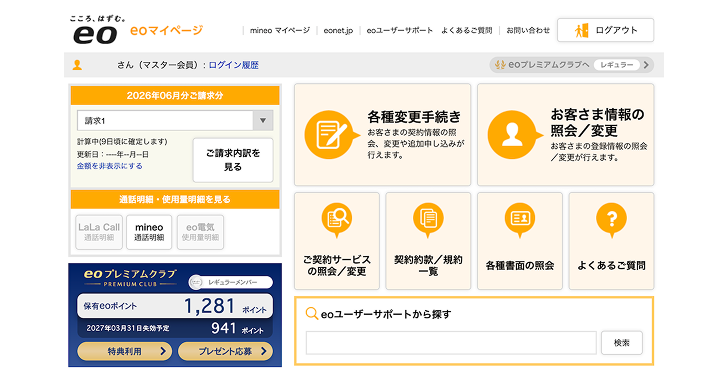728x382 pixels.
Task: Click the eoユーザーサポート search input field
Action: click(x=451, y=343)
